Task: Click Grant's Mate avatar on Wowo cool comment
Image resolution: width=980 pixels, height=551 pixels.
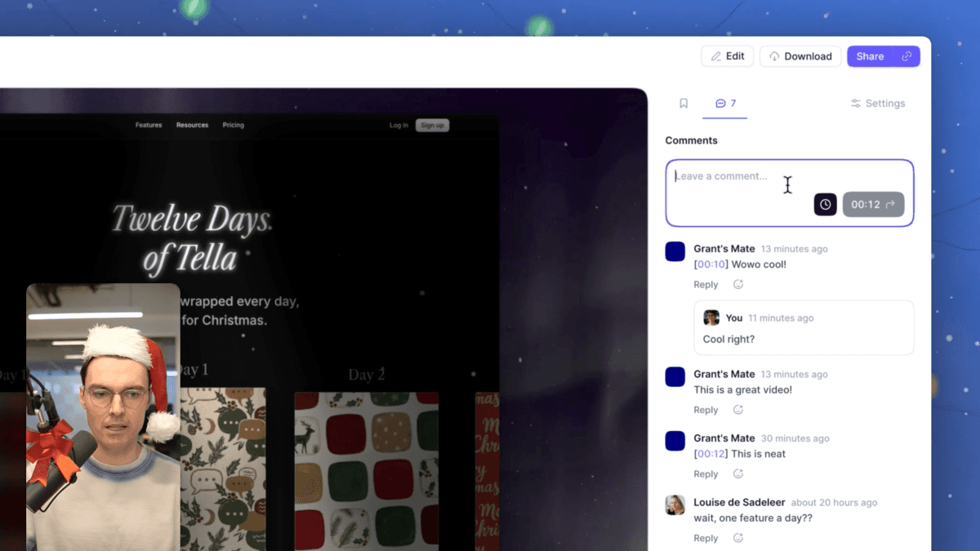Action: [x=675, y=251]
